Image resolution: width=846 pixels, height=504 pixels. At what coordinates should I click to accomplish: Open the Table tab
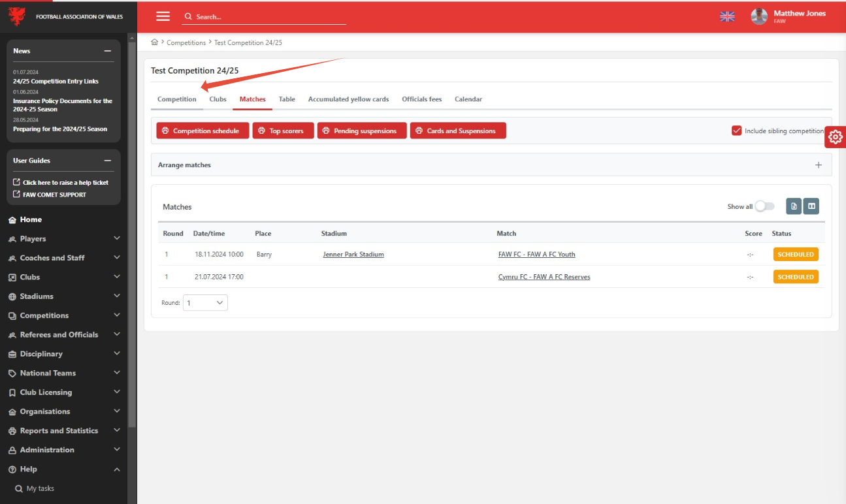point(287,99)
